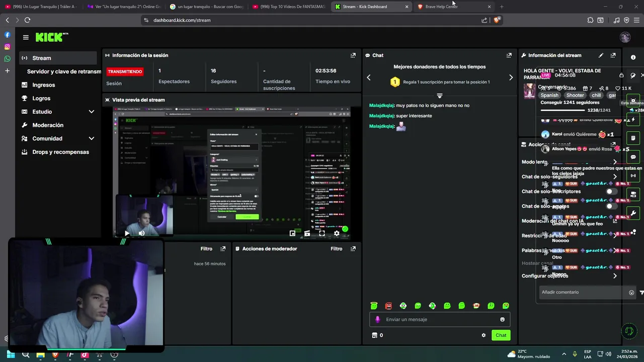The image size is (644, 362).
Task: Pop out the Chat panel
Action: point(509,55)
